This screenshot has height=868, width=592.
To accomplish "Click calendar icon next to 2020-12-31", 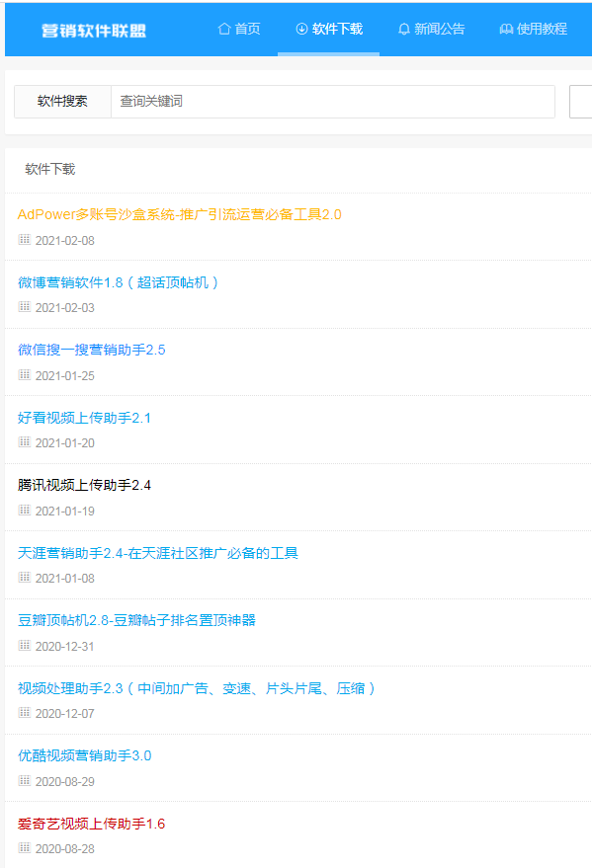I will pos(25,646).
